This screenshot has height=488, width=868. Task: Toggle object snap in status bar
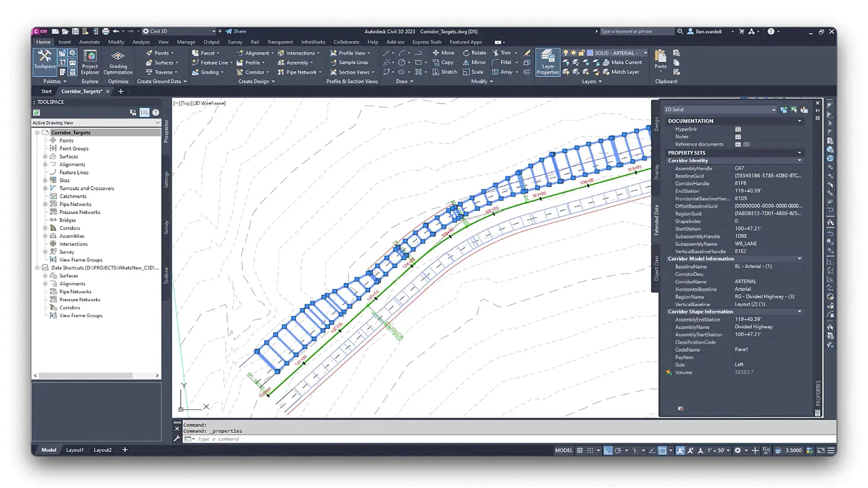click(662, 450)
